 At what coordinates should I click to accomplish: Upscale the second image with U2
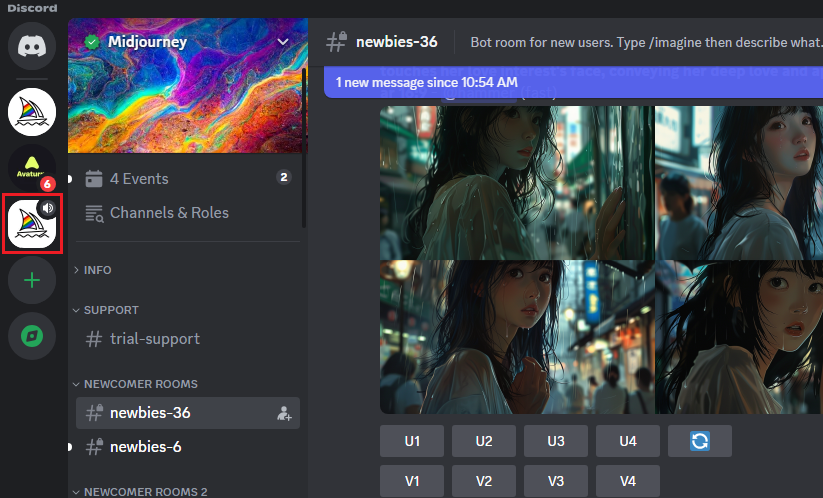484,441
